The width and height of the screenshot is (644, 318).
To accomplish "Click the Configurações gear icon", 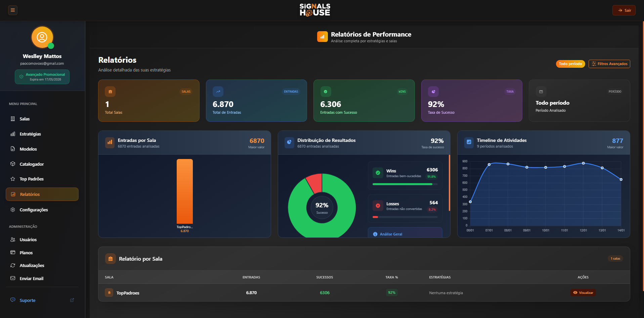I will [x=13, y=210].
